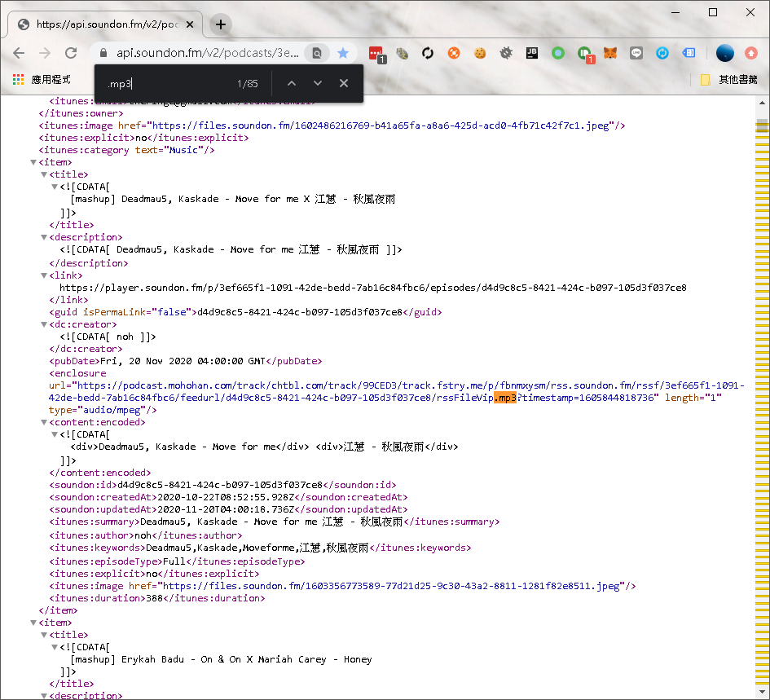Collapse the dc:creator node
This screenshot has width=770, height=700.
(44, 324)
